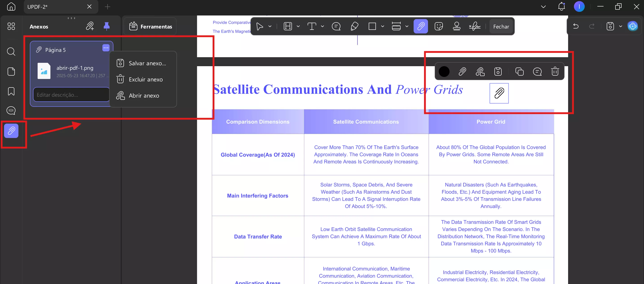This screenshot has height=284, width=644.
Task: Click The Earth's Magnetic link
Action: (x=232, y=31)
